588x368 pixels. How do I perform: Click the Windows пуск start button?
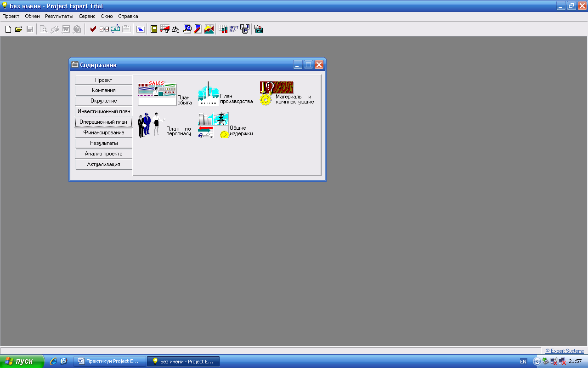pos(22,362)
